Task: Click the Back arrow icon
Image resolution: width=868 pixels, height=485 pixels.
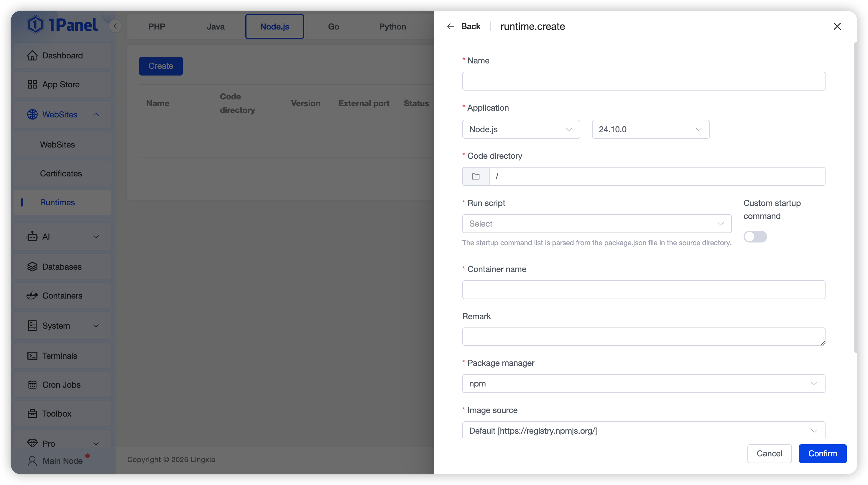Action: [x=450, y=26]
